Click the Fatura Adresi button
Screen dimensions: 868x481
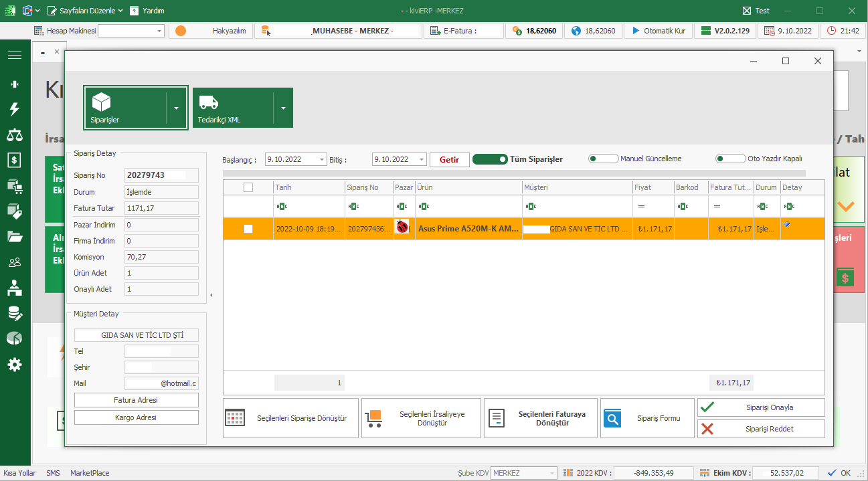tap(137, 400)
